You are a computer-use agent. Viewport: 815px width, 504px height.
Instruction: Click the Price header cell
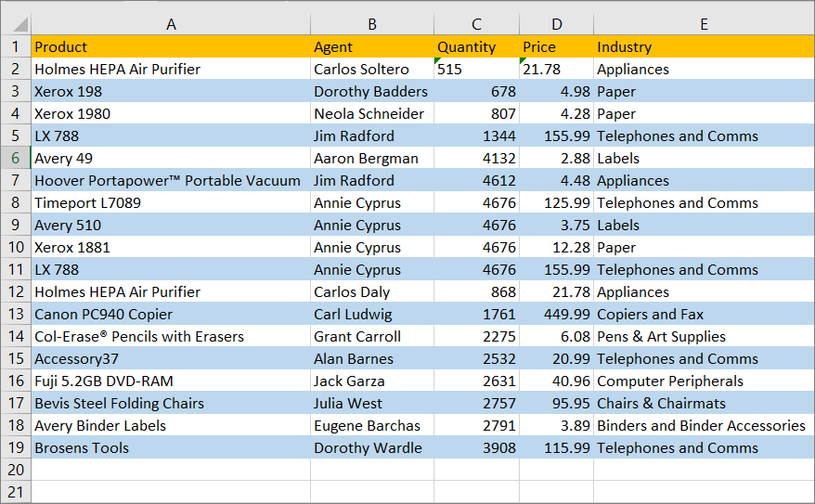pyautogui.click(x=557, y=46)
